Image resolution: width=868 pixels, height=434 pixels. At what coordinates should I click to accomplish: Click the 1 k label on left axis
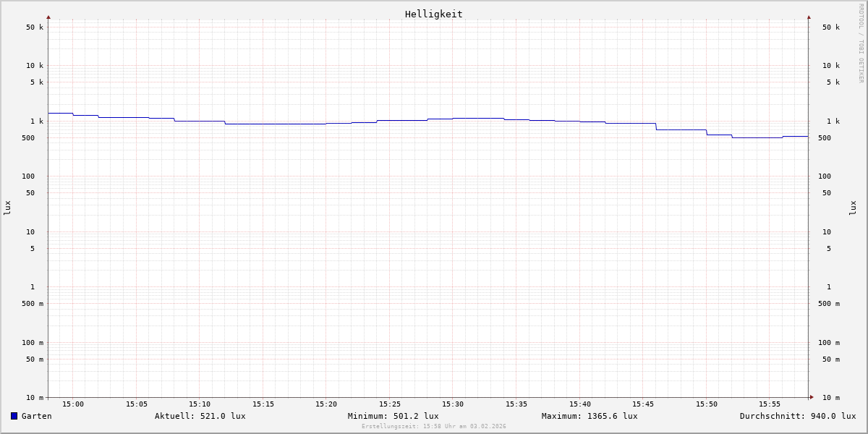(x=37, y=122)
